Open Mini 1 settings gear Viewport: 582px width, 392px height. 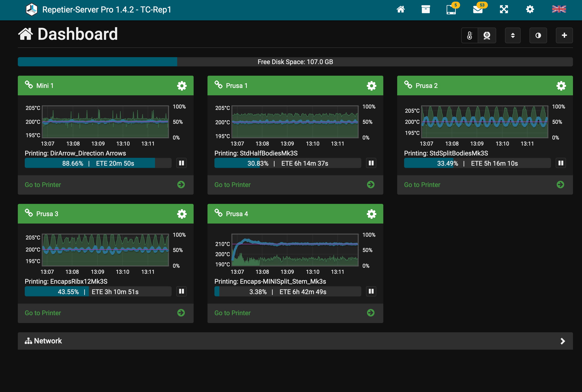click(182, 86)
